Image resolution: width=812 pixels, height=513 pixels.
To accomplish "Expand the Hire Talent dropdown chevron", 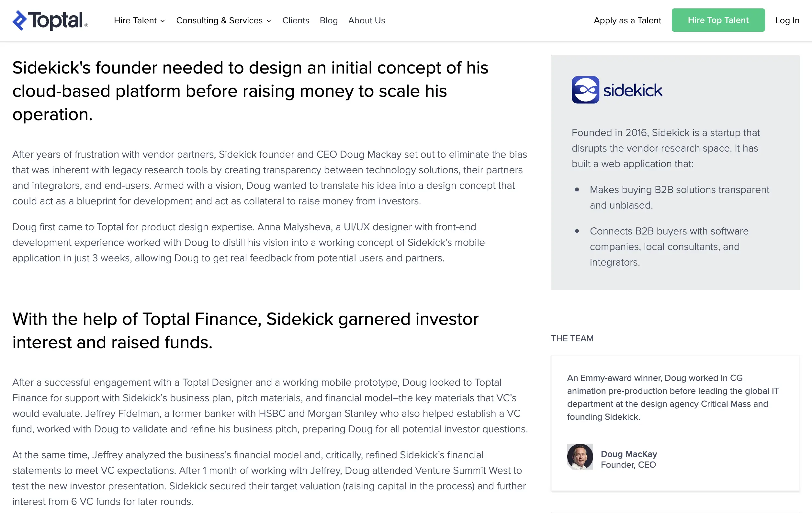I will coord(163,21).
